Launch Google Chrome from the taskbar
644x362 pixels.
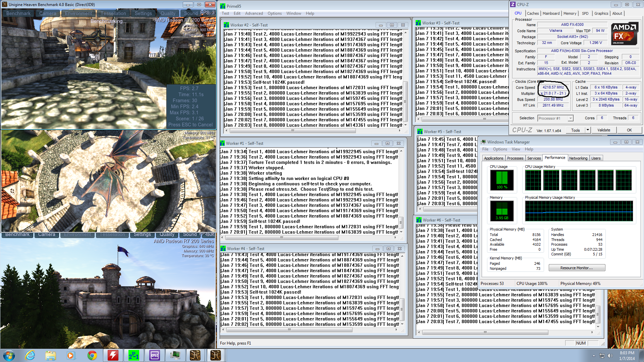[92, 355]
